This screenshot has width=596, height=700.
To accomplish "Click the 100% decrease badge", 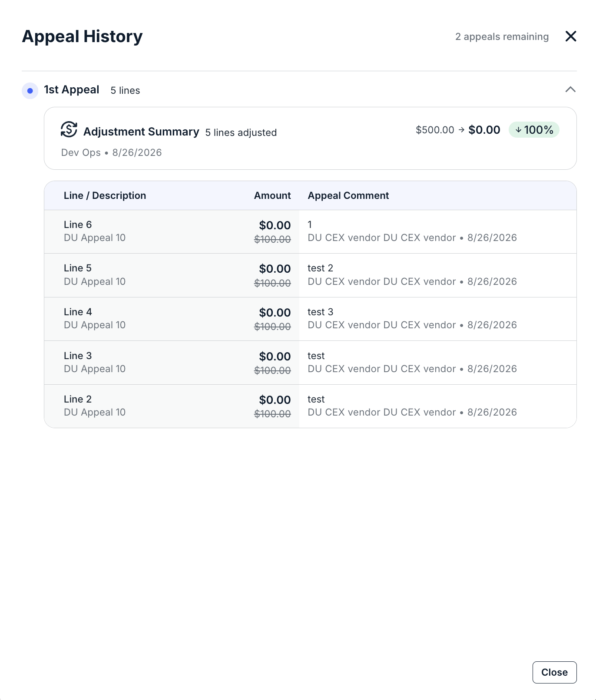I will tap(534, 130).
